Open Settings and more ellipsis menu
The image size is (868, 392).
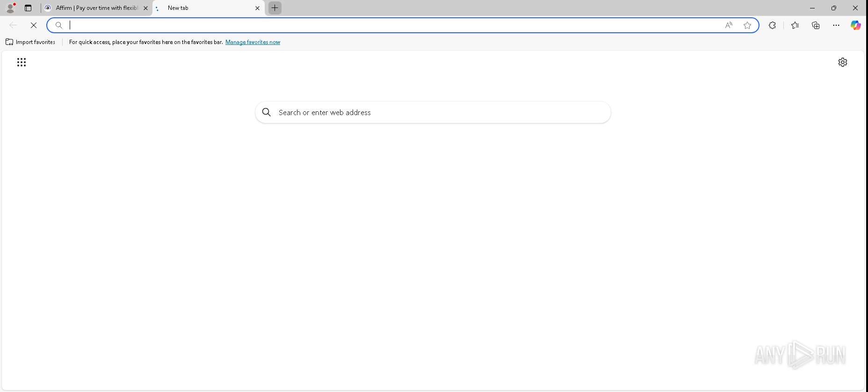point(836,25)
